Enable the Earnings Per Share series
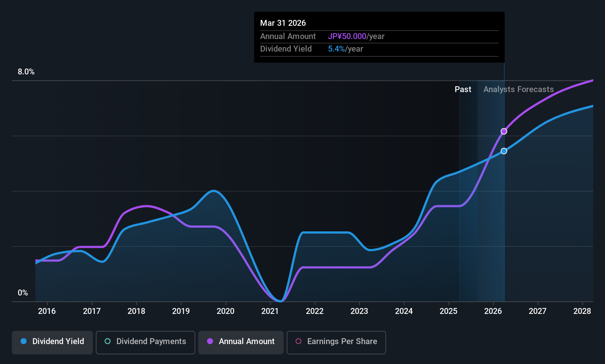The image size is (605, 364). click(336, 342)
